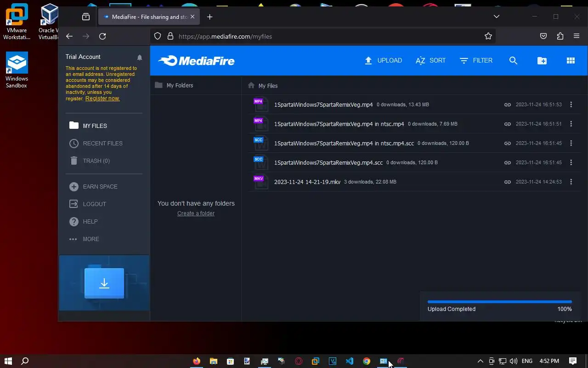Click the SCC icon of 1SpartaWindows7SpartaRemixVeg.mp4.scc

[x=260, y=162]
